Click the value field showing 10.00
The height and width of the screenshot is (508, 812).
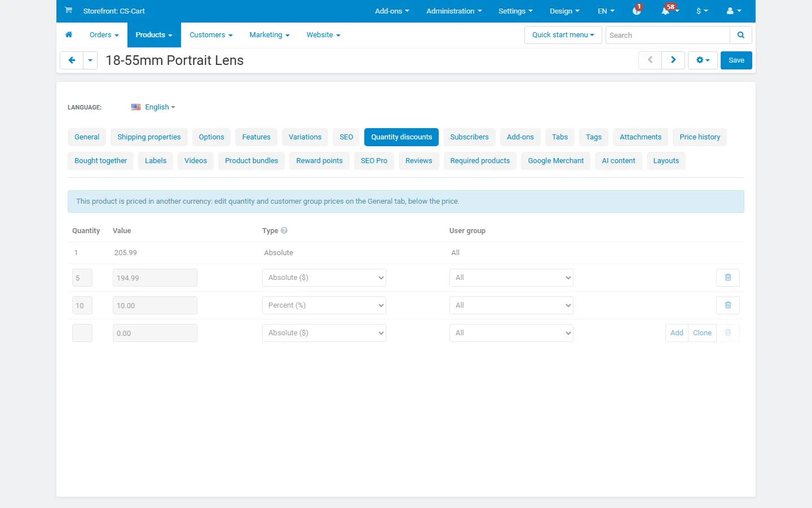(x=155, y=305)
